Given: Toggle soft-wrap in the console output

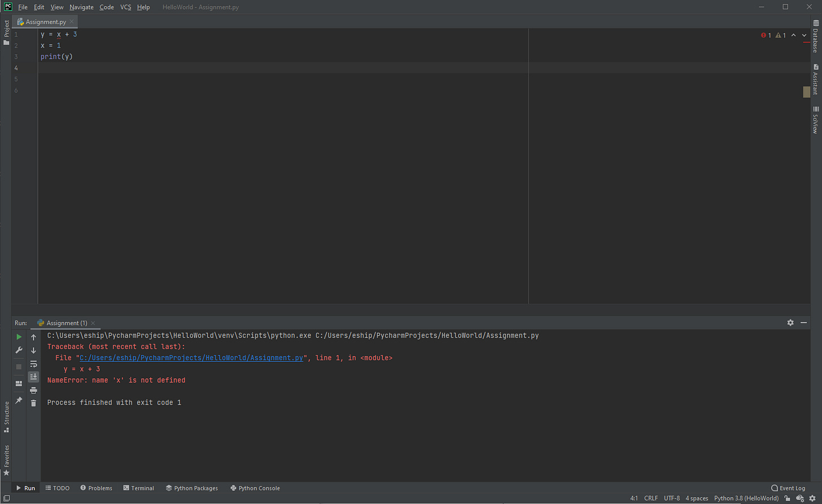Looking at the screenshot, I should pos(33,364).
